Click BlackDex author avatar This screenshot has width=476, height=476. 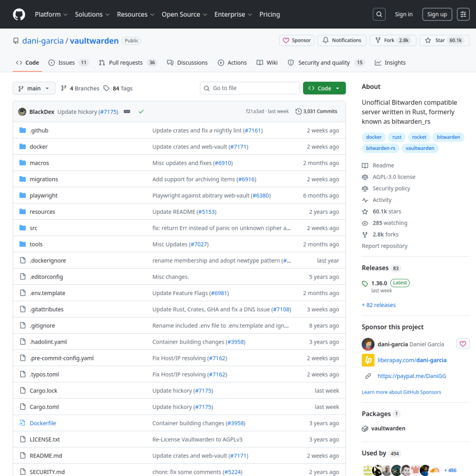[22, 112]
